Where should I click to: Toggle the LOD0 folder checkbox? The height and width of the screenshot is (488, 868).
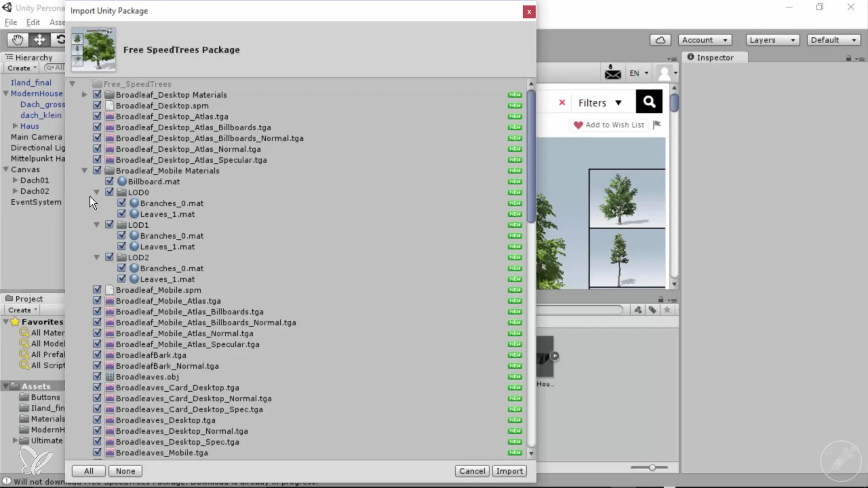coord(109,192)
